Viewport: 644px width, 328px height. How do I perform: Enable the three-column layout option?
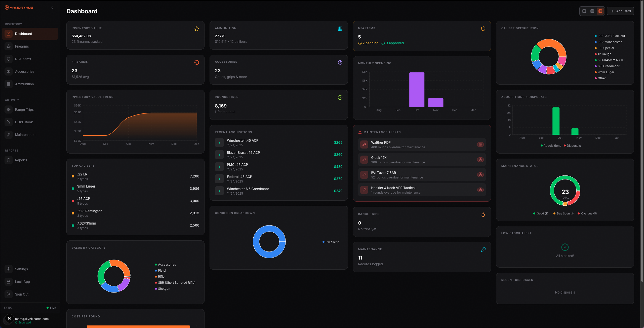click(592, 11)
